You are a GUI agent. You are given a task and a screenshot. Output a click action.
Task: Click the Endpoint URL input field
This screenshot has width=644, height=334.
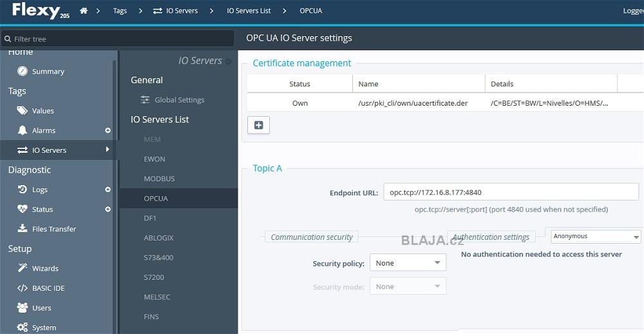tap(511, 192)
